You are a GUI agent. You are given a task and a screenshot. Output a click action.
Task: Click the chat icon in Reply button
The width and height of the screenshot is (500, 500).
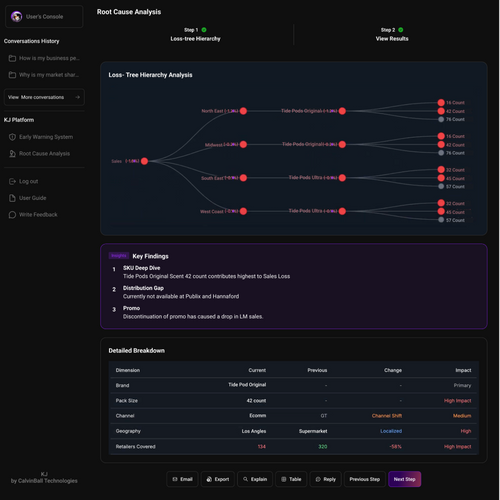click(x=318, y=479)
